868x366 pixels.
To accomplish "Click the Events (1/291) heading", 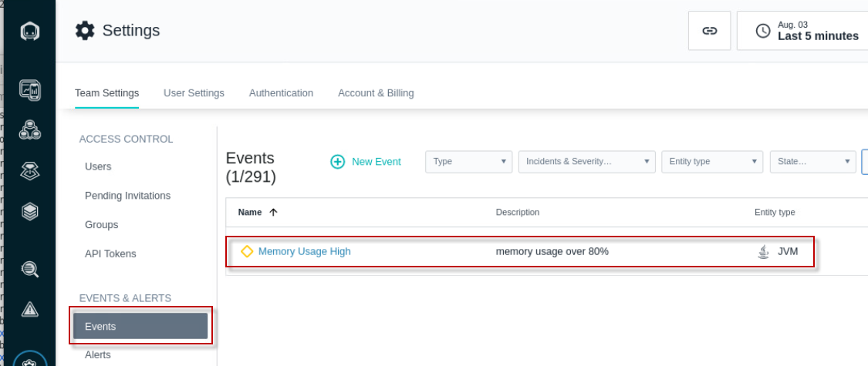I will [251, 167].
